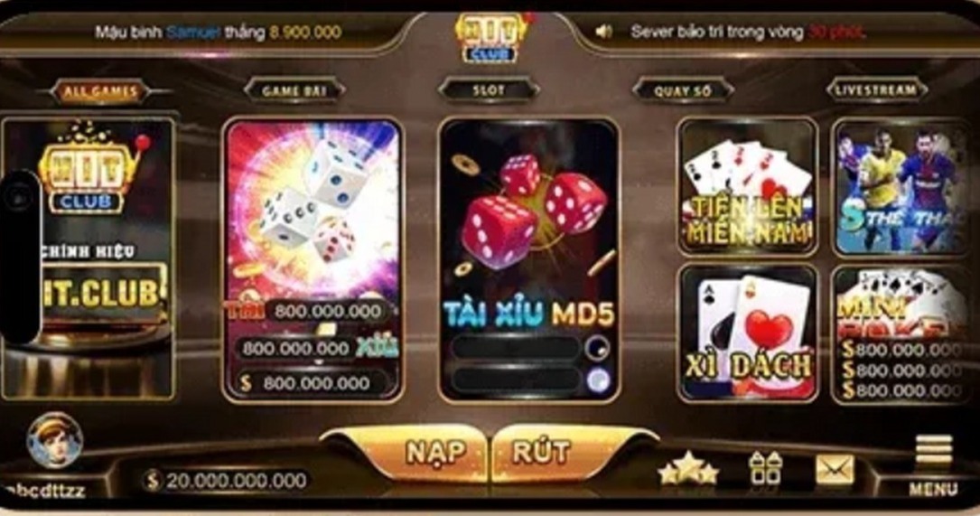Open the QUAY SỐ tab
The height and width of the screenshot is (516, 980).
[x=683, y=90]
